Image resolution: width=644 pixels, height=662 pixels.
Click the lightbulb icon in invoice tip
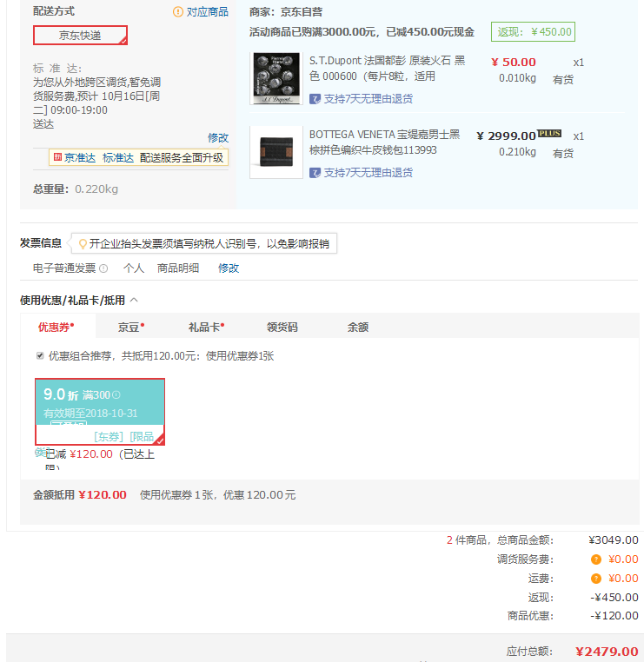(83, 243)
